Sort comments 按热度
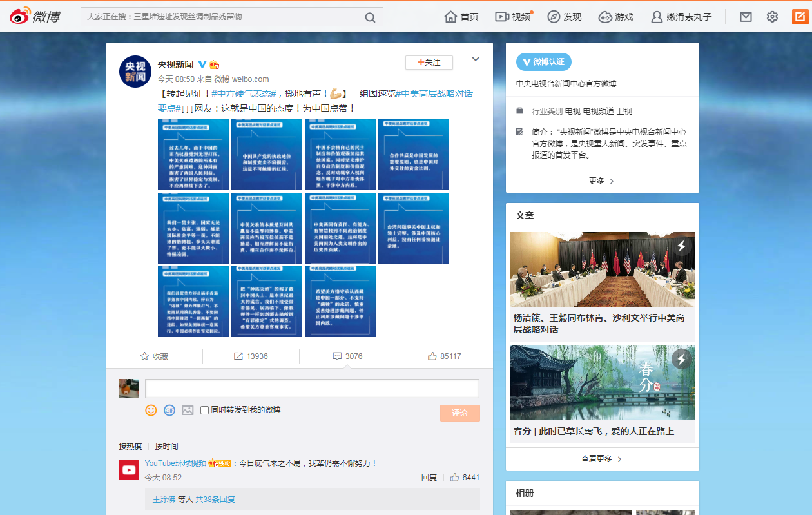The image size is (812, 515). (130, 446)
